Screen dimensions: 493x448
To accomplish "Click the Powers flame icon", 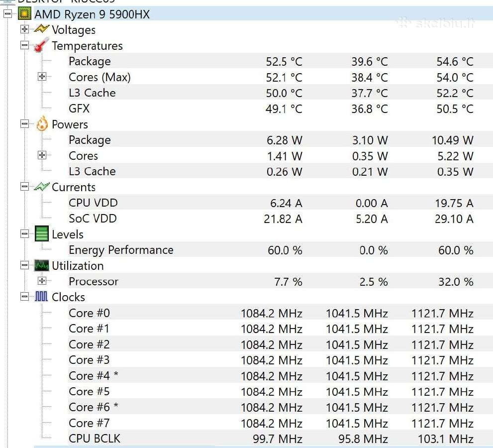I will (x=42, y=123).
